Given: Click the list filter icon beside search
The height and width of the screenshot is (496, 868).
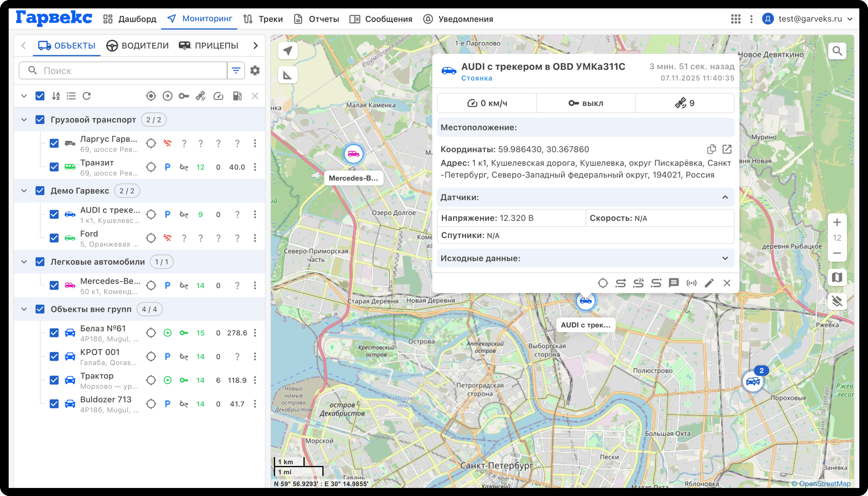Looking at the screenshot, I should [236, 71].
